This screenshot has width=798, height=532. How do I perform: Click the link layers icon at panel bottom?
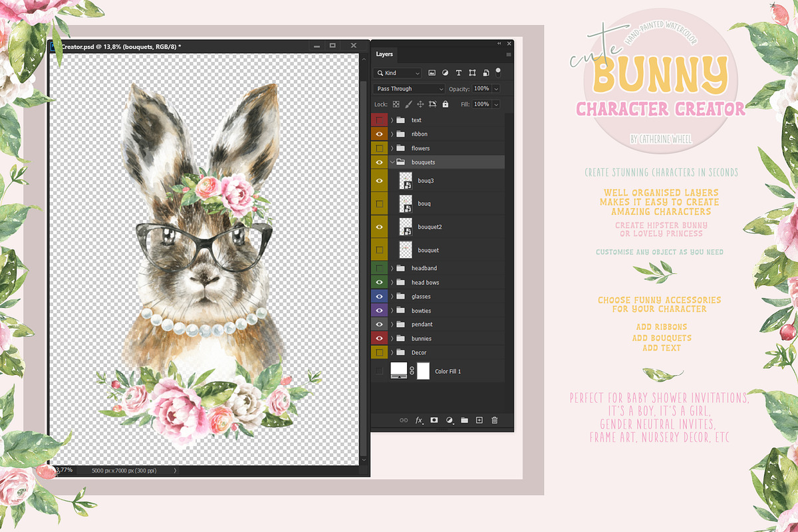pyautogui.click(x=403, y=420)
